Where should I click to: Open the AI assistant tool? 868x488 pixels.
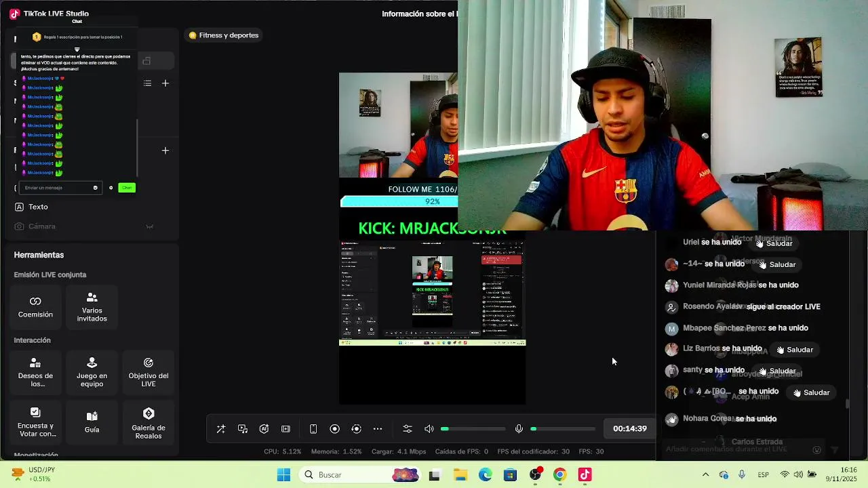[264, 429]
